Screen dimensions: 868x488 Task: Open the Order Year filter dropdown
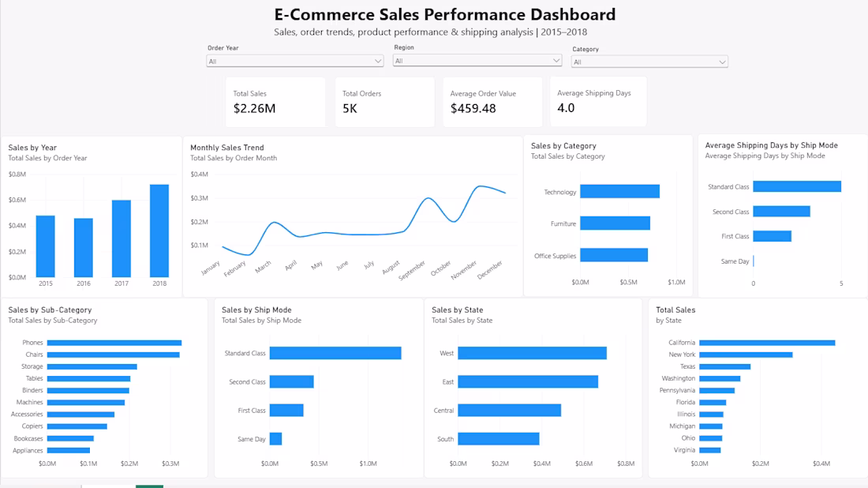pyautogui.click(x=294, y=62)
